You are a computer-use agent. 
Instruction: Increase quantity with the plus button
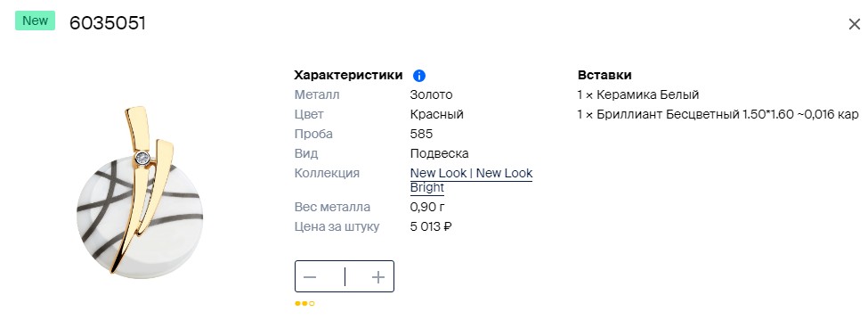coord(378,276)
